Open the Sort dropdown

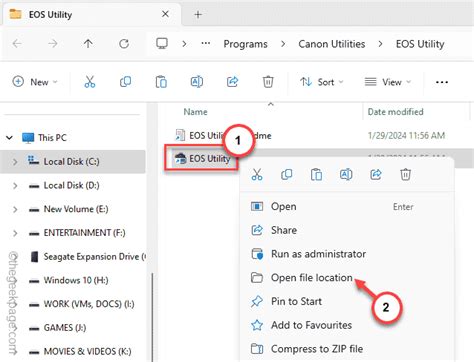322,82
